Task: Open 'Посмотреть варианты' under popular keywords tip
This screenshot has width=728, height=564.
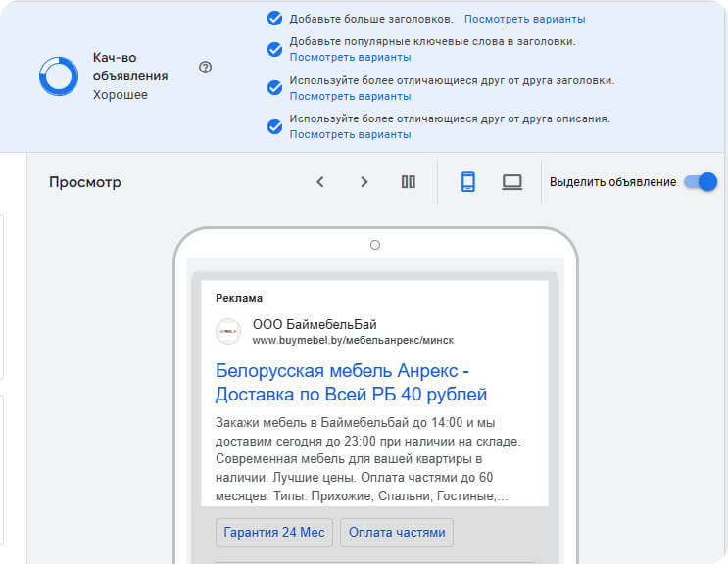Action: coord(350,57)
